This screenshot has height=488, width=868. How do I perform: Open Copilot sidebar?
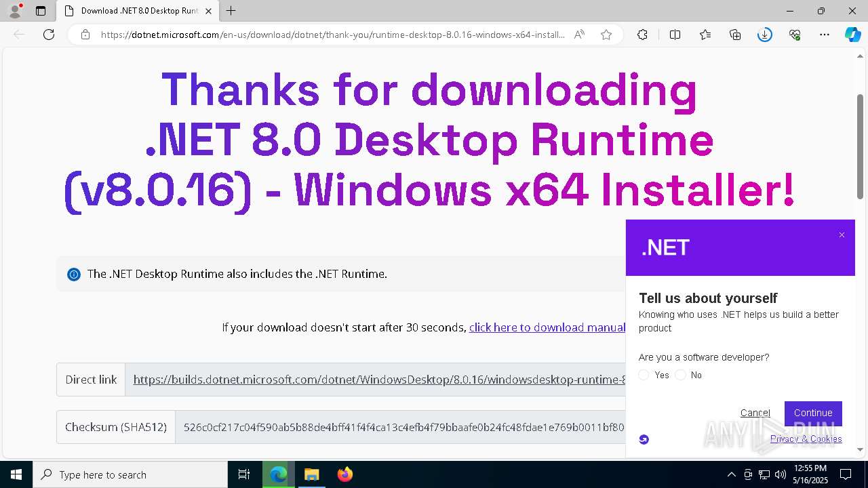coord(852,35)
